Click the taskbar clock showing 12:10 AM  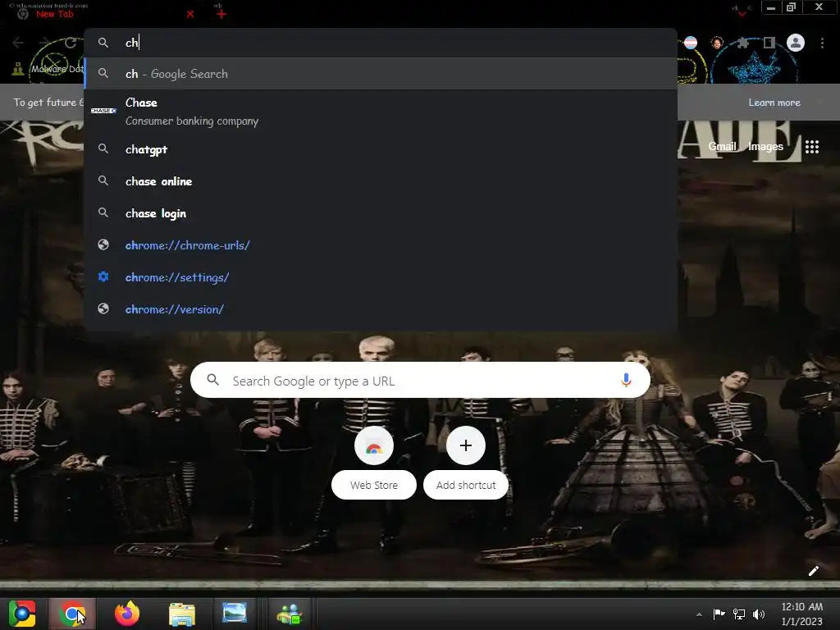[x=802, y=614]
